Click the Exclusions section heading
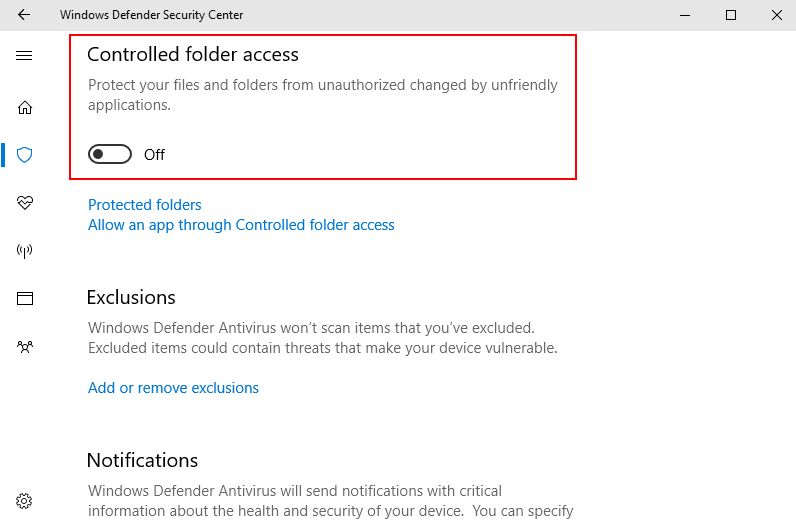This screenshot has width=796, height=522. (131, 297)
